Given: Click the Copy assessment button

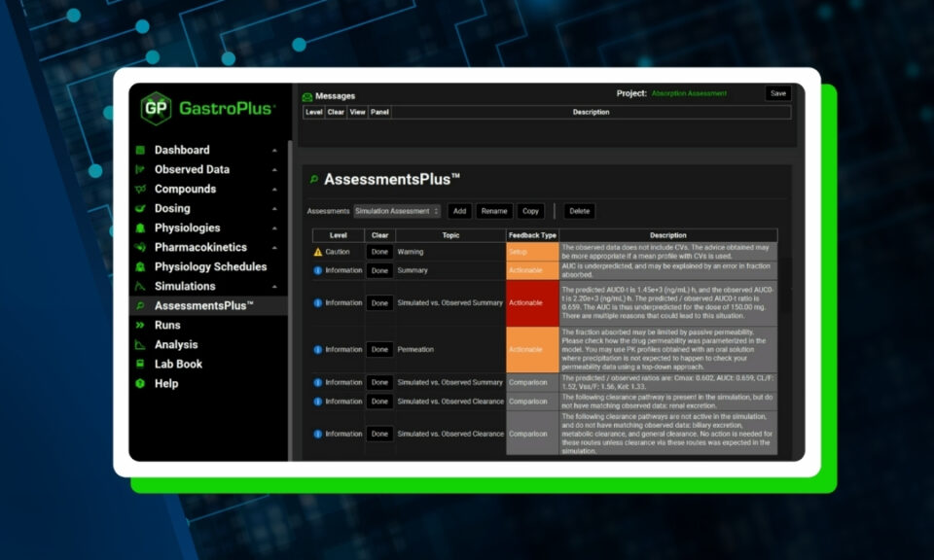Looking at the screenshot, I should click(530, 211).
